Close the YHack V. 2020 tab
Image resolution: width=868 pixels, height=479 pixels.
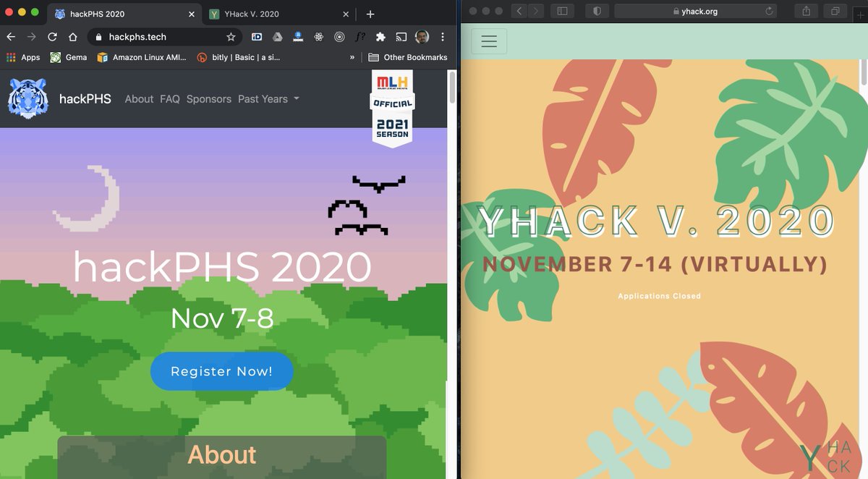point(344,14)
